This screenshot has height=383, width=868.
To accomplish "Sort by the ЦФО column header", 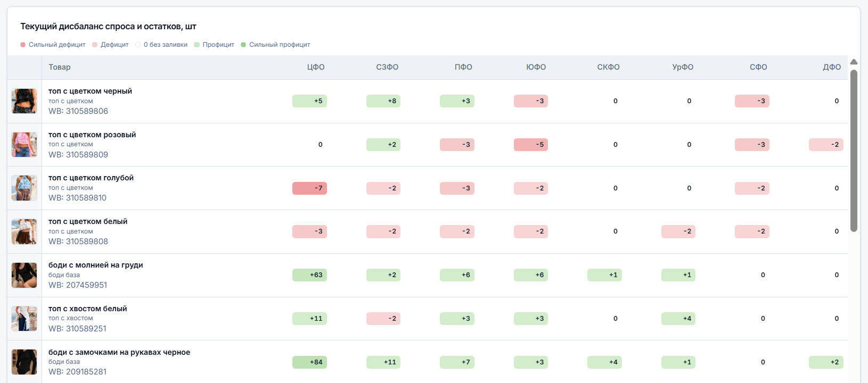I will point(316,67).
